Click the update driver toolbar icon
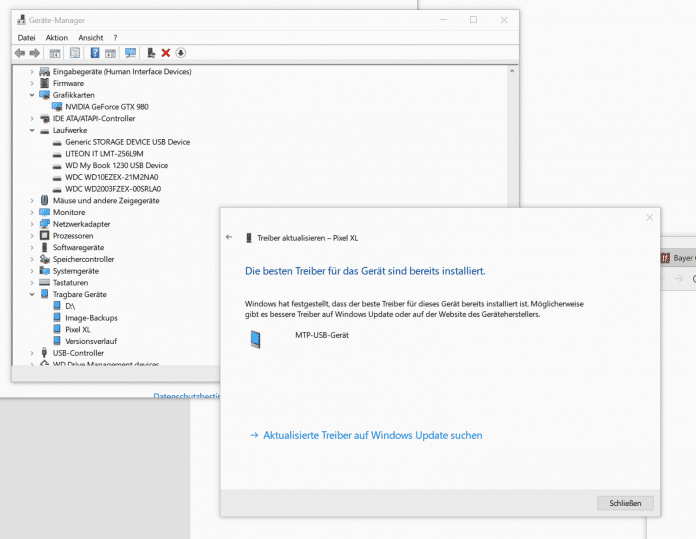This screenshot has height=539, width=696. point(151,53)
